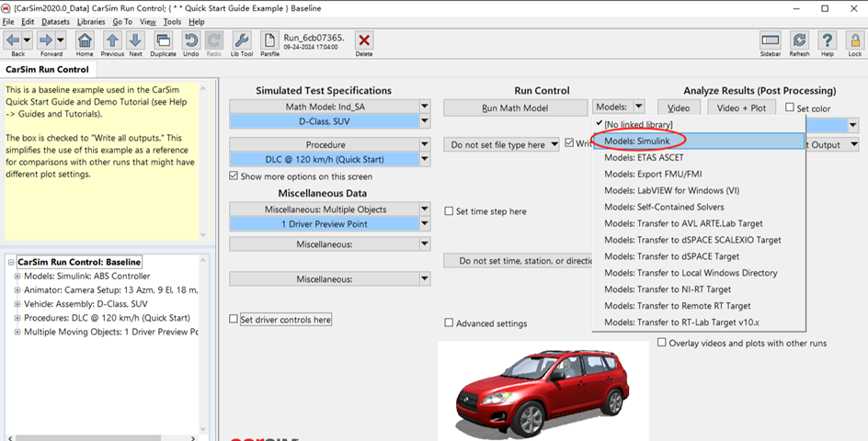Open the Go To menu

(122, 21)
